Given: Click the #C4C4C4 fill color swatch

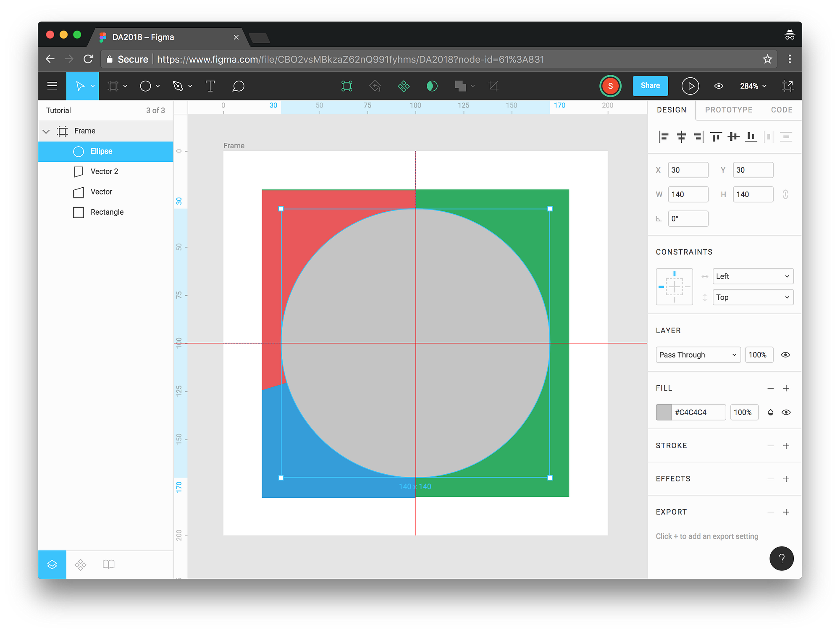Looking at the screenshot, I should 664,412.
